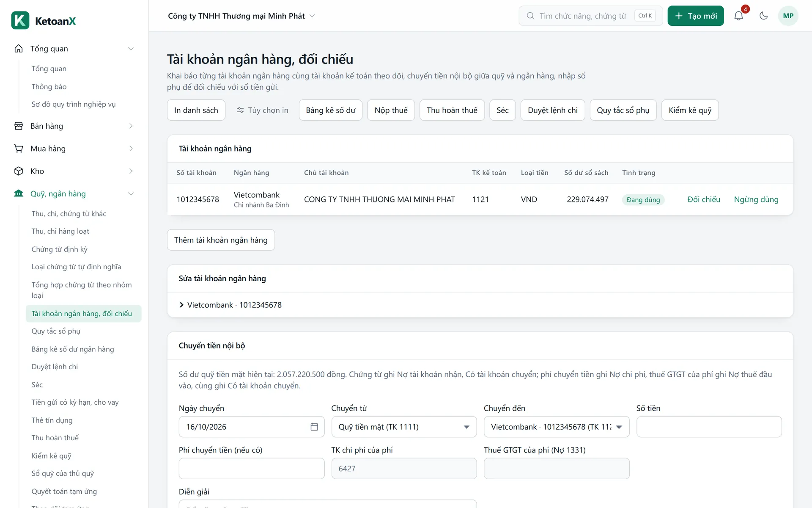Click In danh sách button
Screen dimensions: 812x508
[x=196, y=110]
